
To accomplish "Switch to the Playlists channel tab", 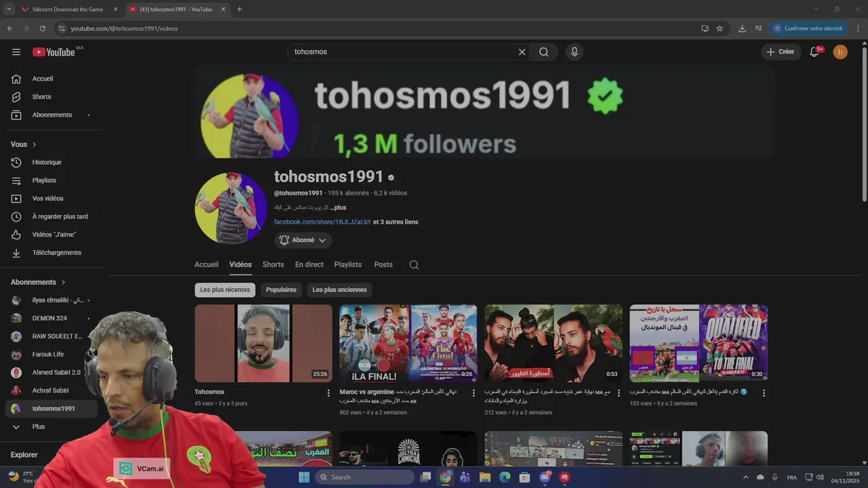I will [x=348, y=264].
